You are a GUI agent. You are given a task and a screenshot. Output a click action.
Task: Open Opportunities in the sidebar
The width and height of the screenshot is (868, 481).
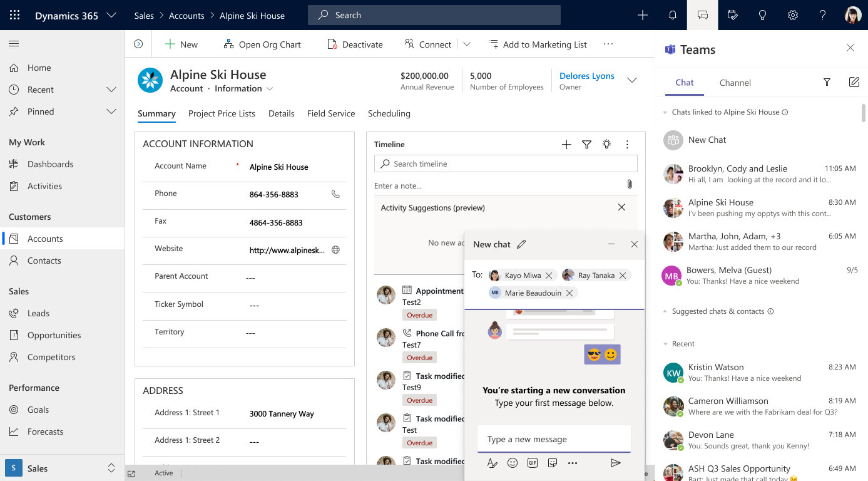coord(62,335)
